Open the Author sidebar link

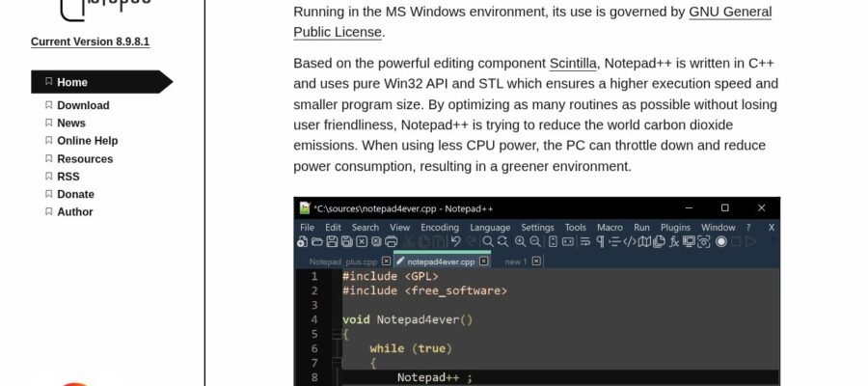(x=74, y=212)
